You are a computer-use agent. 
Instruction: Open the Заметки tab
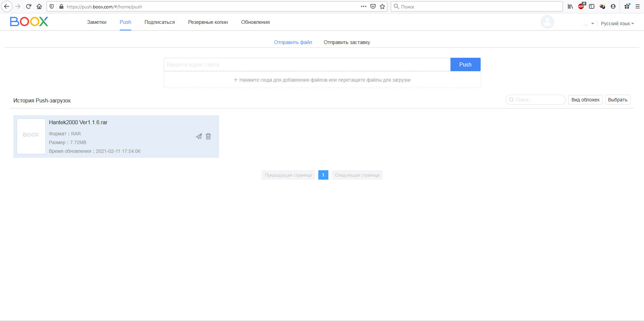point(97,22)
